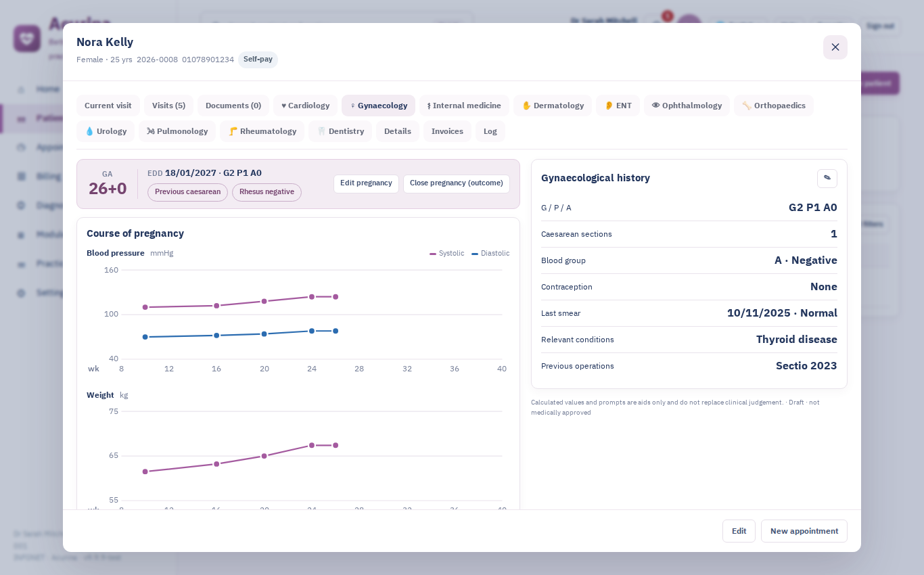Screen dimensions: 924x575
Task: View the Log tab
Action: 490,131
